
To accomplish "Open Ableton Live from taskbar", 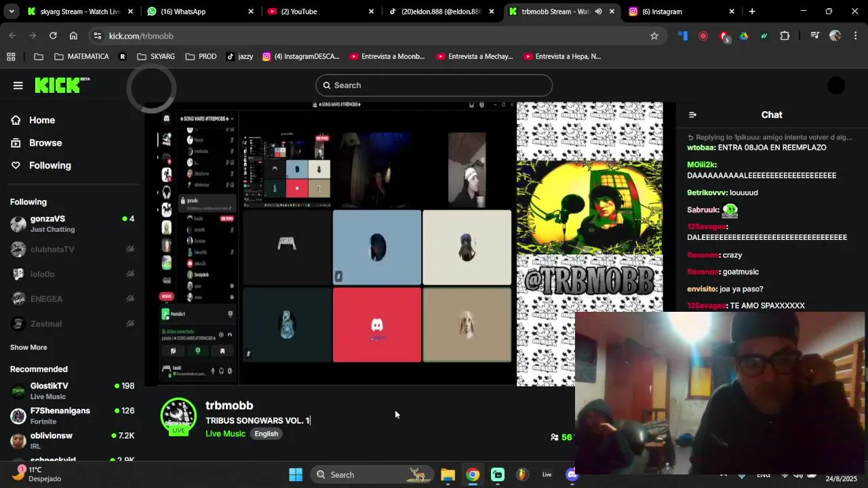I will click(x=547, y=474).
